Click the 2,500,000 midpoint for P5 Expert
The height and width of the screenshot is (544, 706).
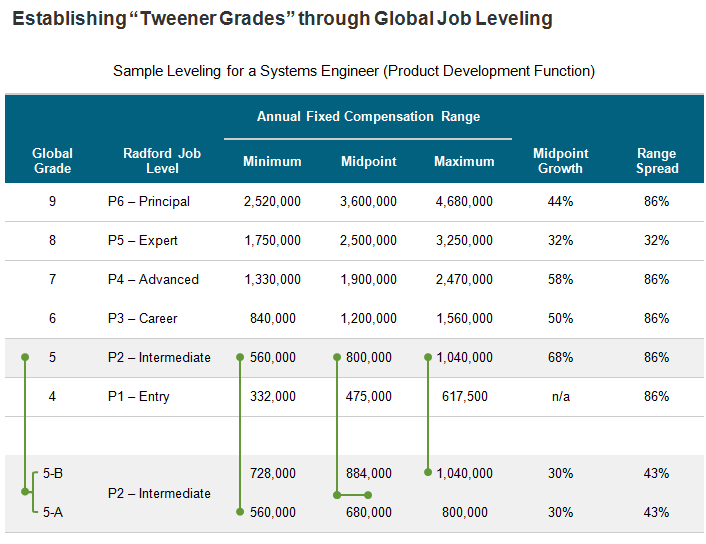click(368, 240)
